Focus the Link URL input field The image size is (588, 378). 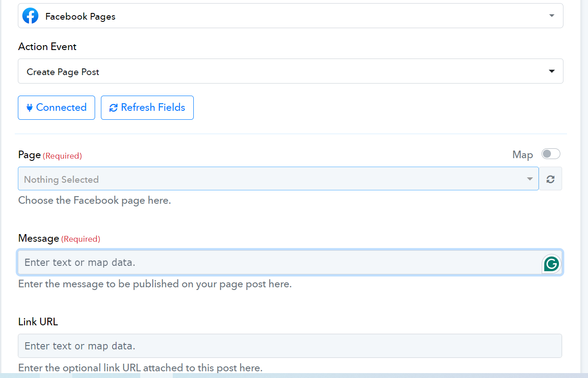290,346
